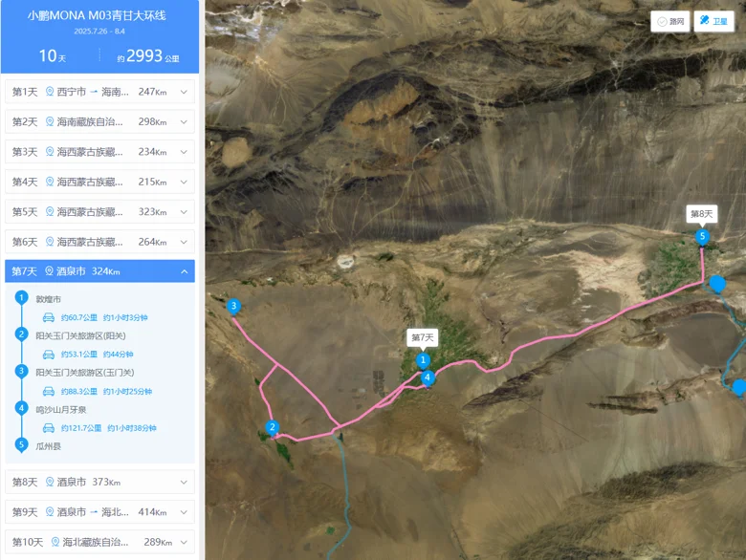
Task: Collapse the 第7天 酒泉市 section
Action: tap(185, 271)
